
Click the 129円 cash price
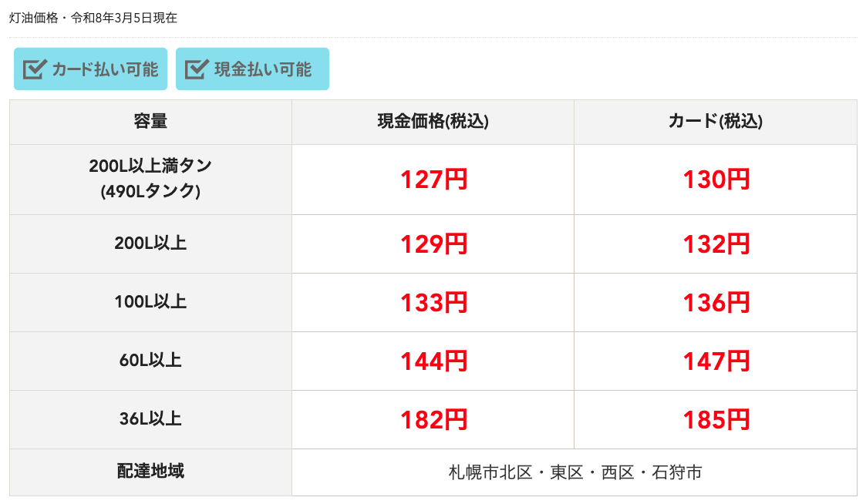pos(433,244)
